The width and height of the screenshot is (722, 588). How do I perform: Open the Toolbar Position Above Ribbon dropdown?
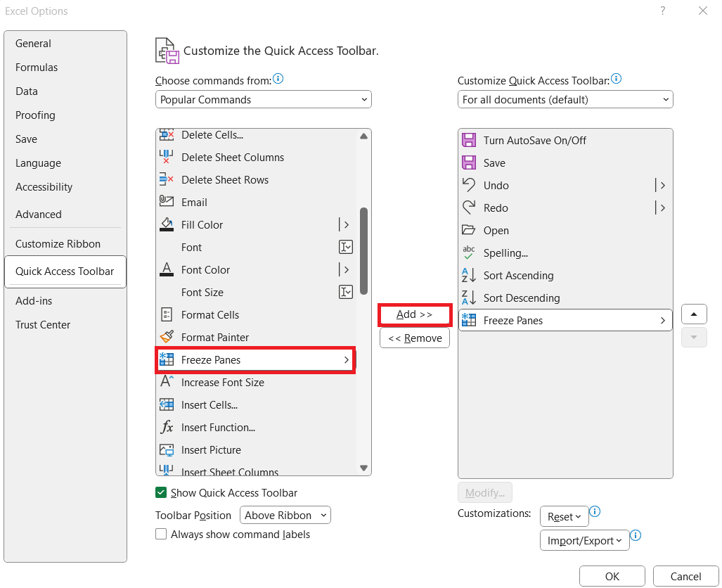285,515
